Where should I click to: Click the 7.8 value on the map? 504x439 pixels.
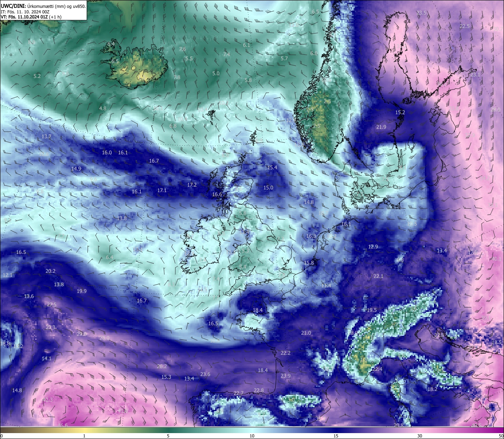(x=177, y=77)
